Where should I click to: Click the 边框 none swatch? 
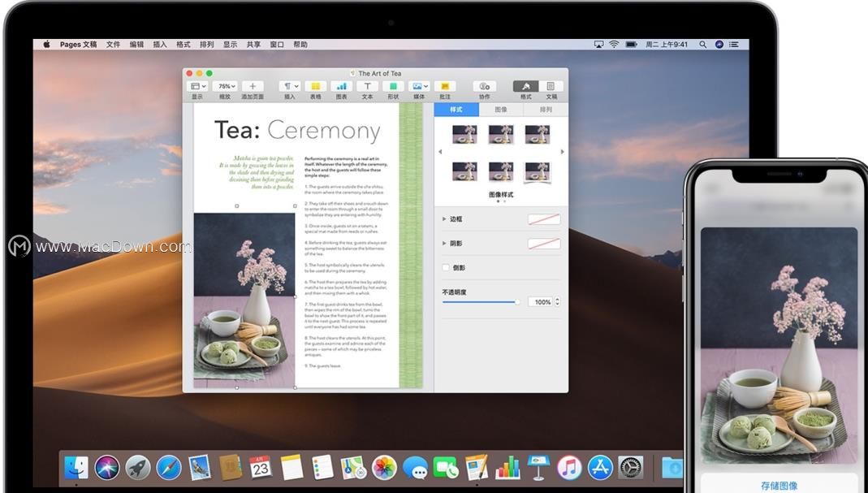click(x=543, y=219)
